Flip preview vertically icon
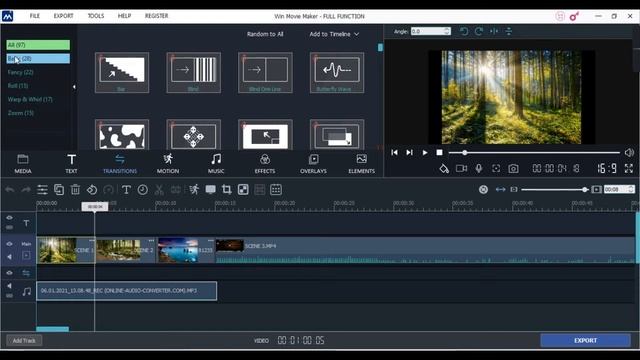The image size is (640, 360). [509, 31]
